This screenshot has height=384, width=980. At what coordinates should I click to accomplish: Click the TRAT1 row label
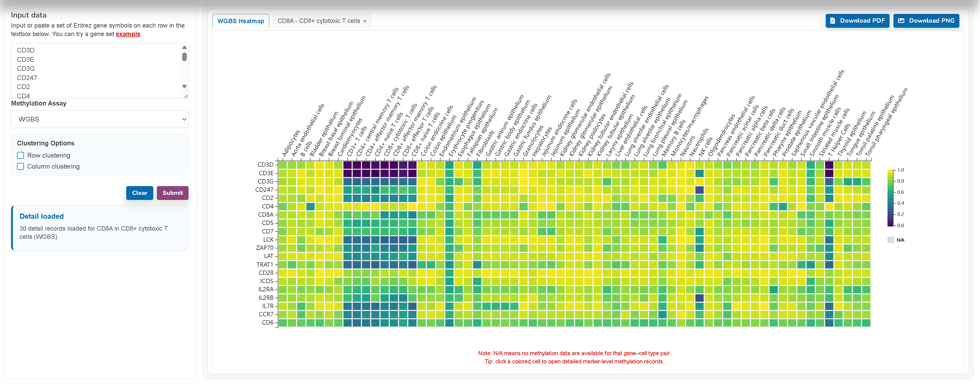click(265, 265)
